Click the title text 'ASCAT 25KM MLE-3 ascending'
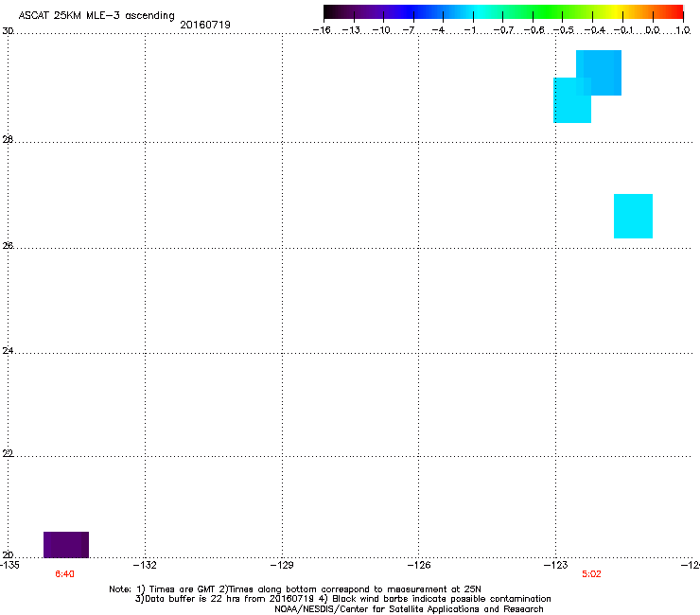 click(x=96, y=16)
